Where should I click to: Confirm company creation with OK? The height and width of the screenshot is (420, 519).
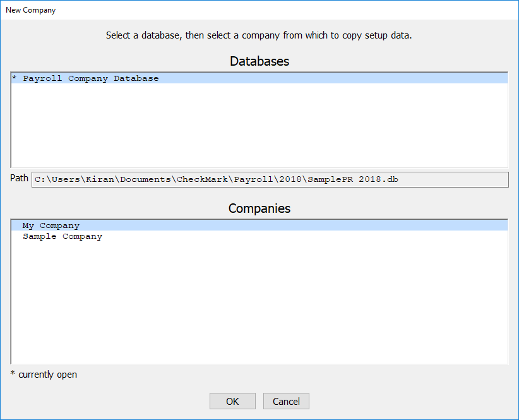[232, 401]
